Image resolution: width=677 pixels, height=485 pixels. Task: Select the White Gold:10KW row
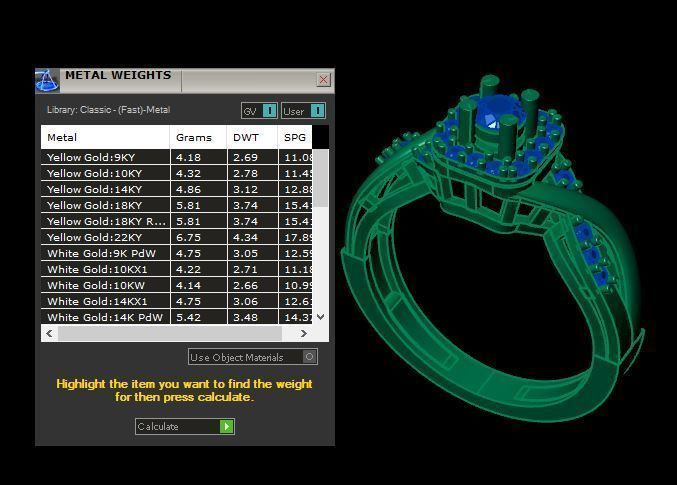177,285
